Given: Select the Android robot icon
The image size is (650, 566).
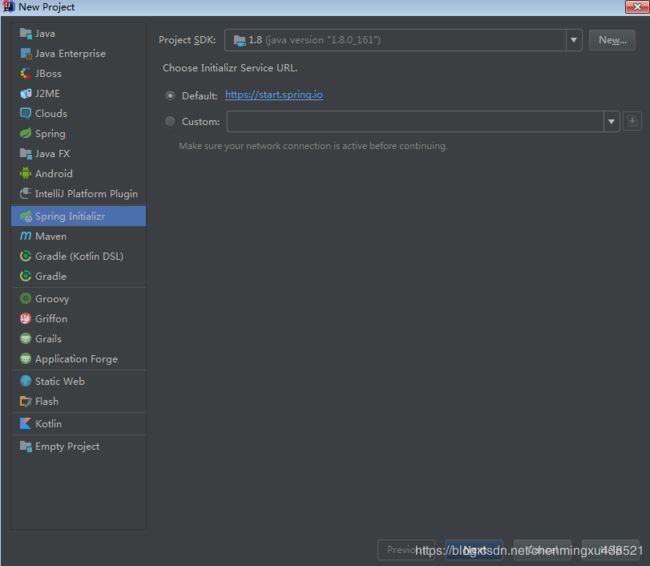Looking at the screenshot, I should pyautogui.click(x=26, y=173).
